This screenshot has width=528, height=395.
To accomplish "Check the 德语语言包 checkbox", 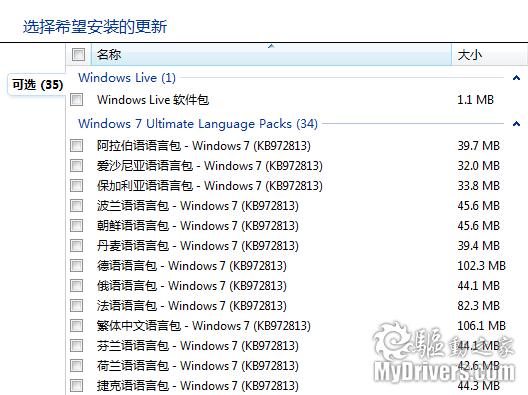I will click(x=76, y=265).
